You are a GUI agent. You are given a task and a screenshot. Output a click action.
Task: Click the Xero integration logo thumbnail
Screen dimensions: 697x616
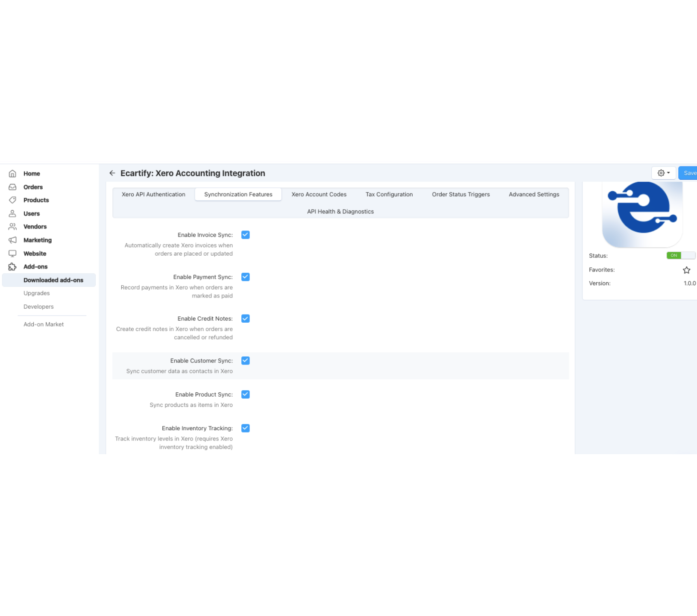[x=642, y=214]
